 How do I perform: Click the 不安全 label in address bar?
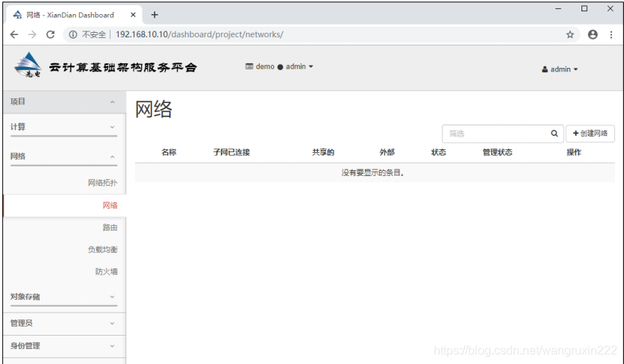[x=94, y=34]
